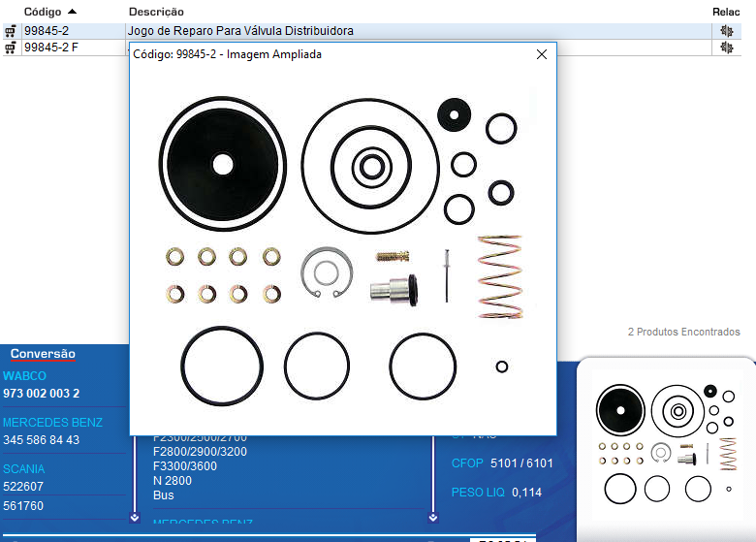Close the Imagem Ampliada popup

coord(542,55)
